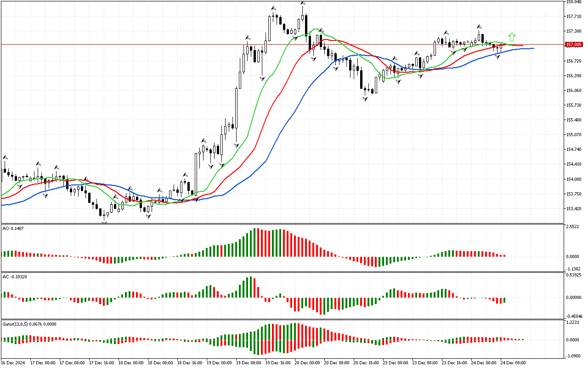Click the 154.740 price axis value
The width and height of the screenshot is (588, 368).
pyautogui.click(x=575, y=149)
